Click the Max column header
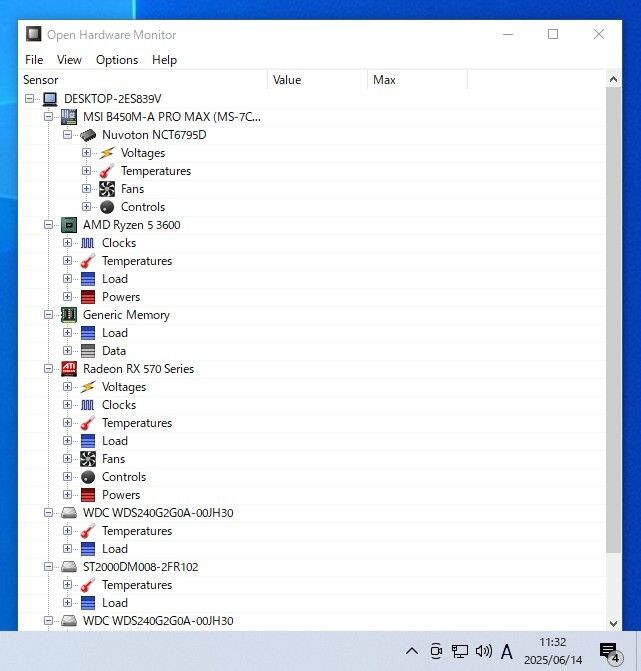The width and height of the screenshot is (641, 671). 418,80
